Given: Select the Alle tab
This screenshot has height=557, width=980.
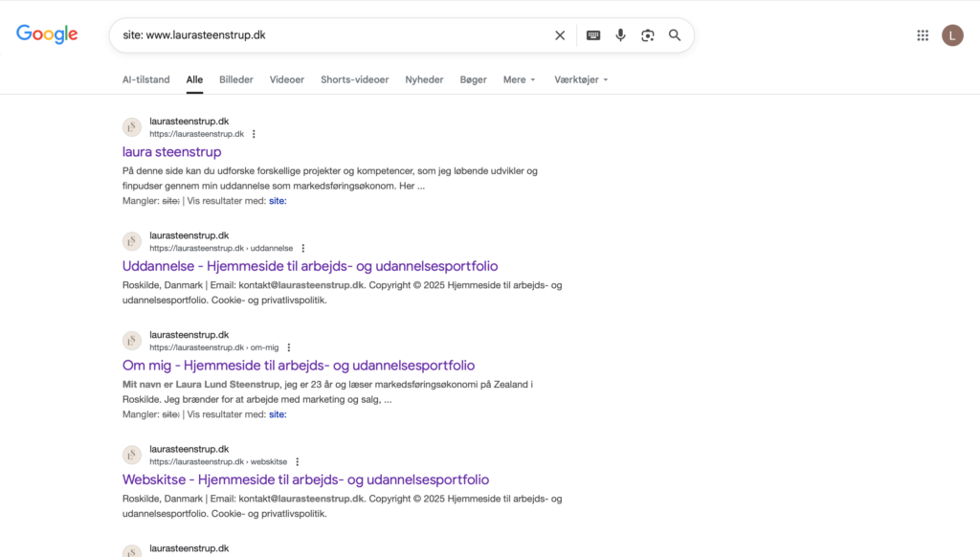Looking at the screenshot, I should (194, 79).
